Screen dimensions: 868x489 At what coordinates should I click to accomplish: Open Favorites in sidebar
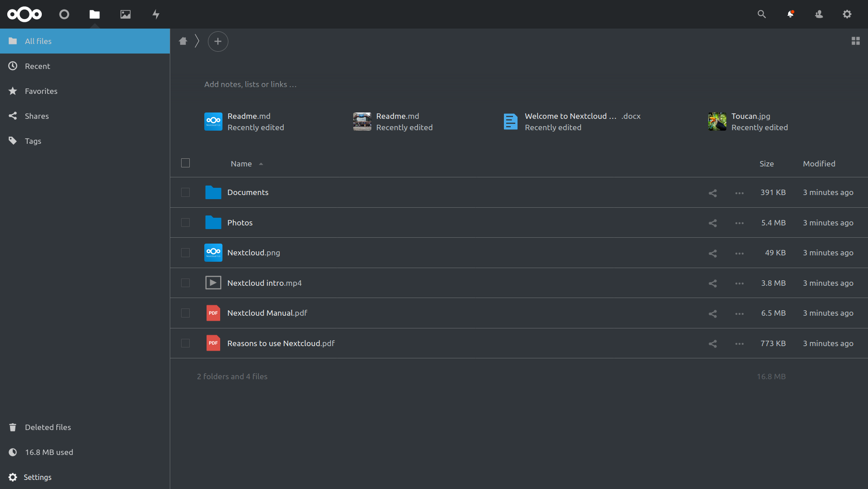coord(85,91)
